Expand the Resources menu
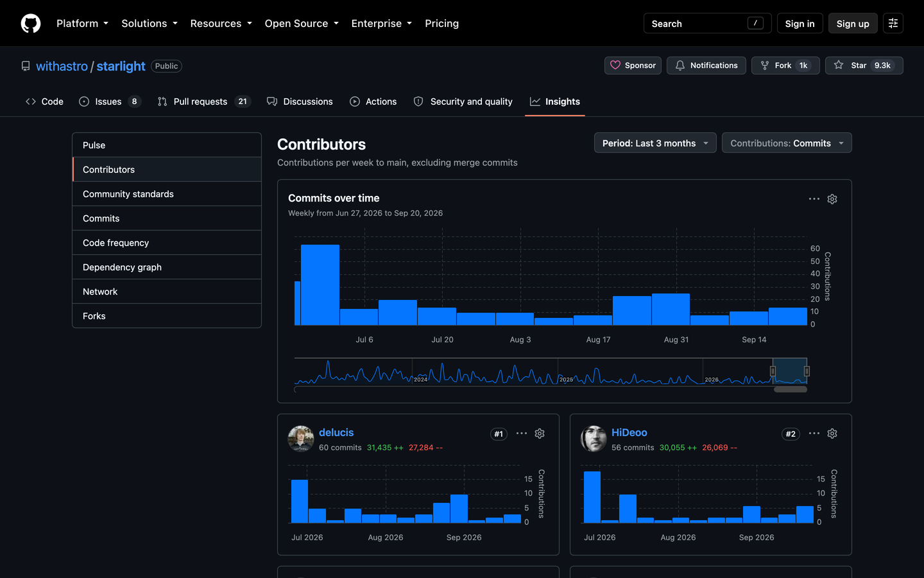The image size is (924, 578). (221, 24)
